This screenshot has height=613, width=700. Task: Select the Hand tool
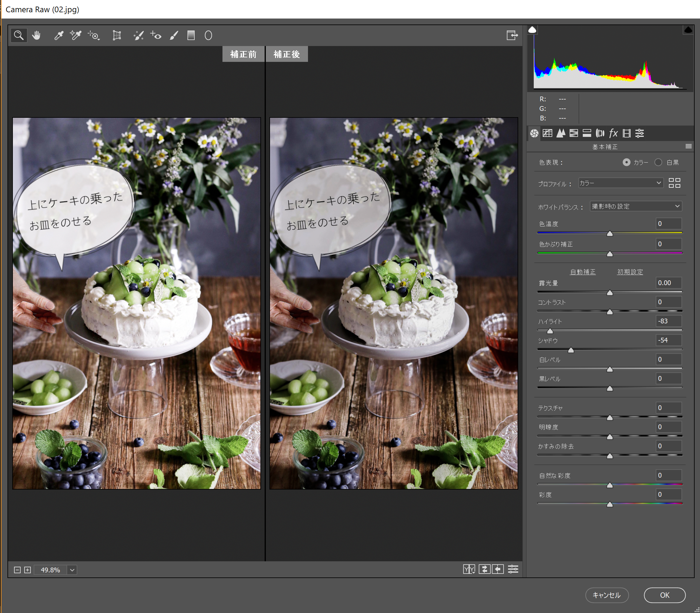point(36,35)
